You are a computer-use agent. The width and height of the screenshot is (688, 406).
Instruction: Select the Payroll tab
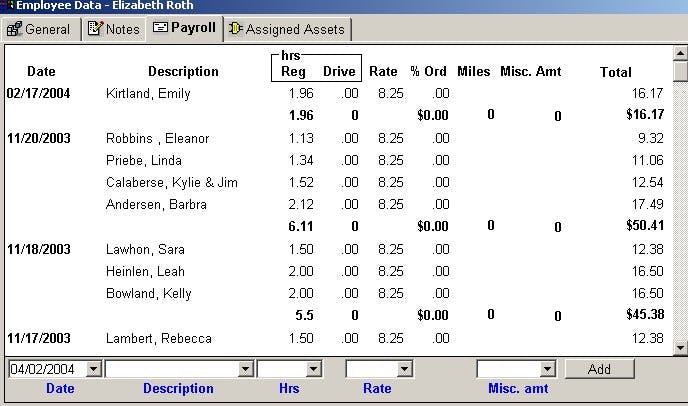point(185,29)
